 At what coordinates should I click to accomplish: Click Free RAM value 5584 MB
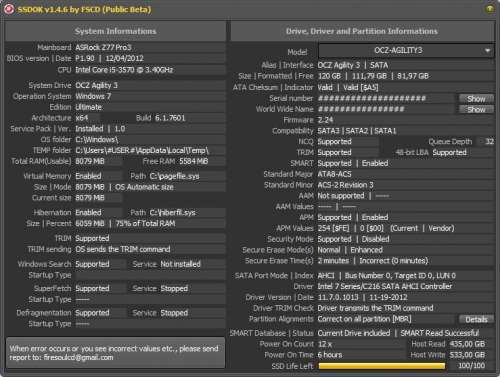[x=194, y=161]
